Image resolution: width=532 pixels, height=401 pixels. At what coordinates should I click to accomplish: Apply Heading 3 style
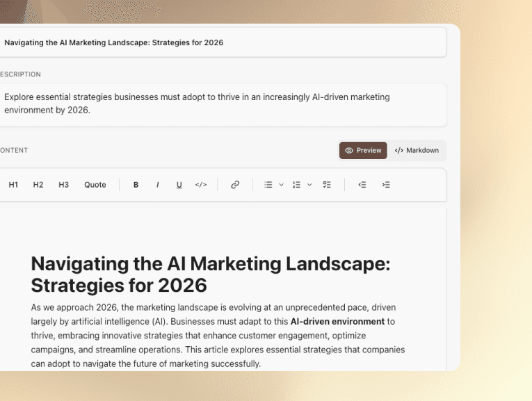pyautogui.click(x=63, y=185)
